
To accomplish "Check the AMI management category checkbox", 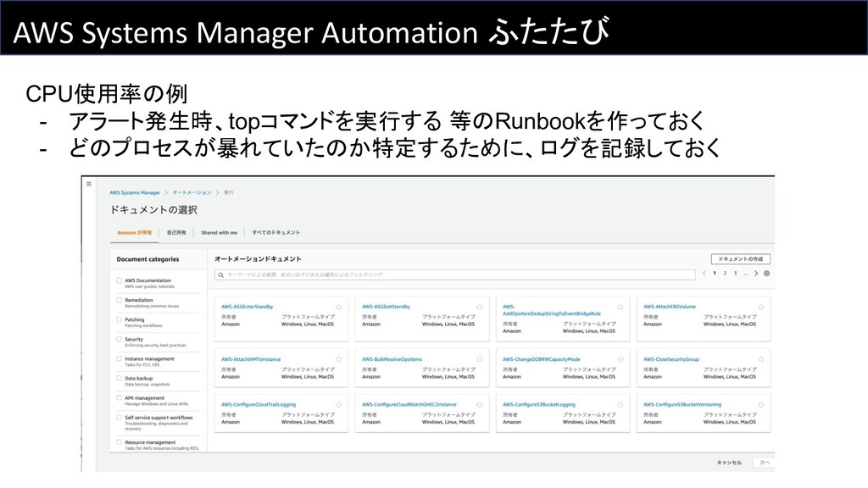I will coord(119,398).
